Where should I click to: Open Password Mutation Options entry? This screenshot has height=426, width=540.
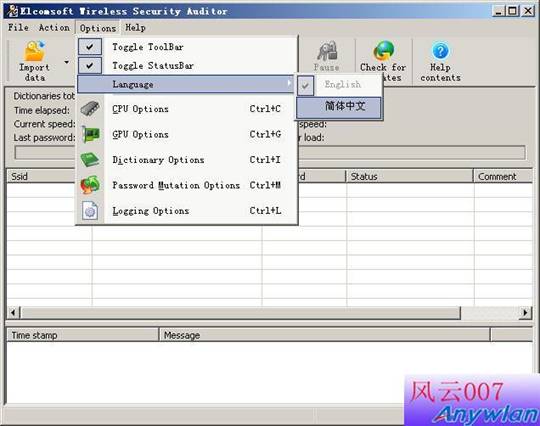pyautogui.click(x=186, y=185)
